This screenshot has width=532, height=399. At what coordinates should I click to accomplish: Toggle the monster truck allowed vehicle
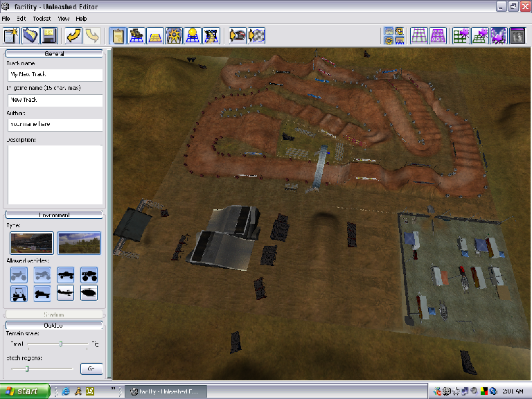point(89,275)
